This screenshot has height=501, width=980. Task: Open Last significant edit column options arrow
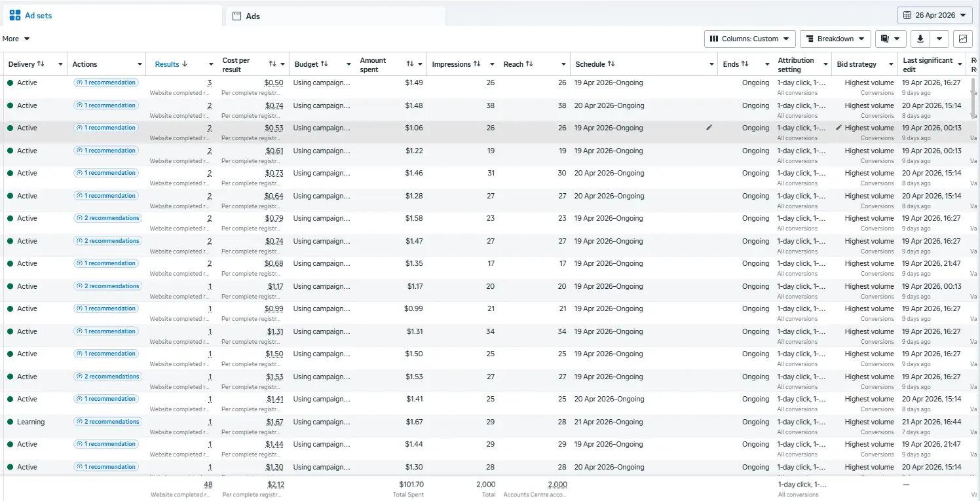tap(960, 64)
